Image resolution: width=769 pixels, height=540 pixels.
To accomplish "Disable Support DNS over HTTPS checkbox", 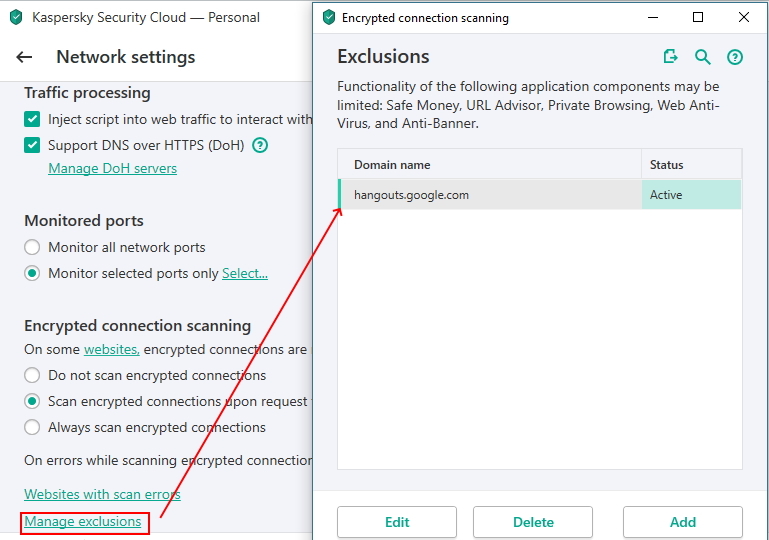I will click(x=32, y=145).
